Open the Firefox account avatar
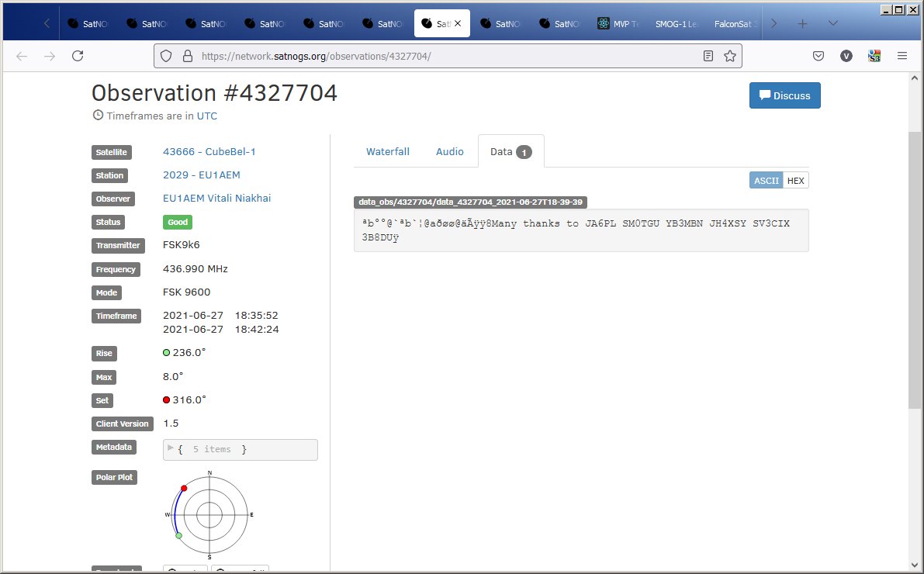 846,56
